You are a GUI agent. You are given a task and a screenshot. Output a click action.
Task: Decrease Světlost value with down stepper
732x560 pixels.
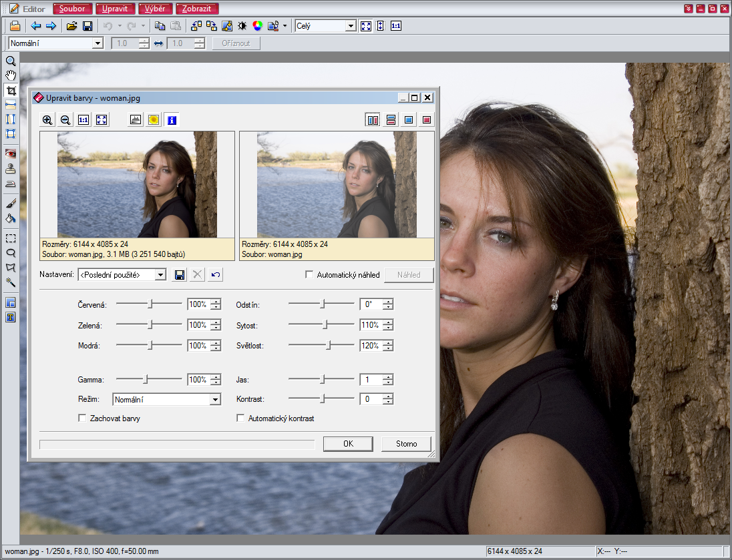coord(388,348)
